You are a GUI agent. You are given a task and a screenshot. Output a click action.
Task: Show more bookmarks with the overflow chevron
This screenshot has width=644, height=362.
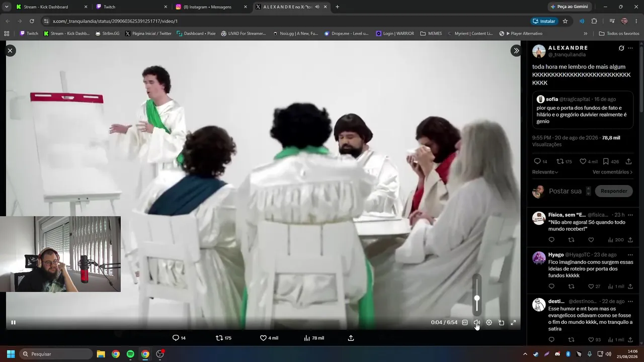point(585,34)
